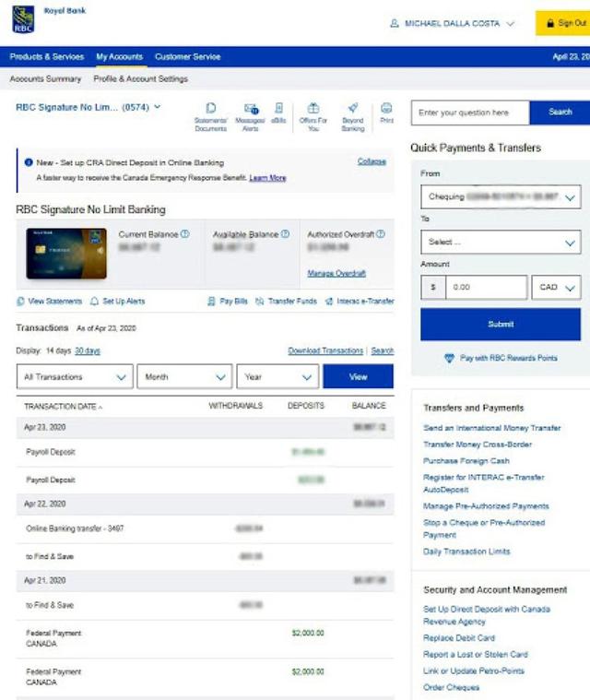Image resolution: width=590 pixels, height=700 pixels.
Task: Open Offers For You gift icon
Action: coord(313,109)
